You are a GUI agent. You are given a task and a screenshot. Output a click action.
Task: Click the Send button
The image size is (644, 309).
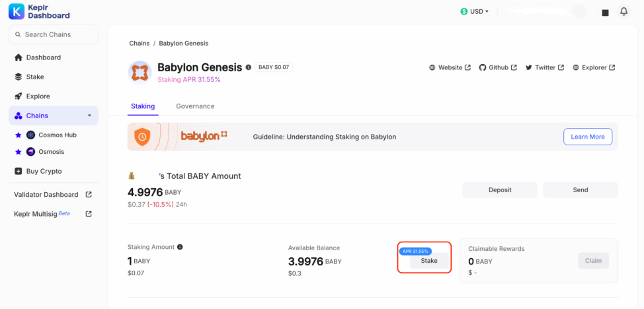581,190
